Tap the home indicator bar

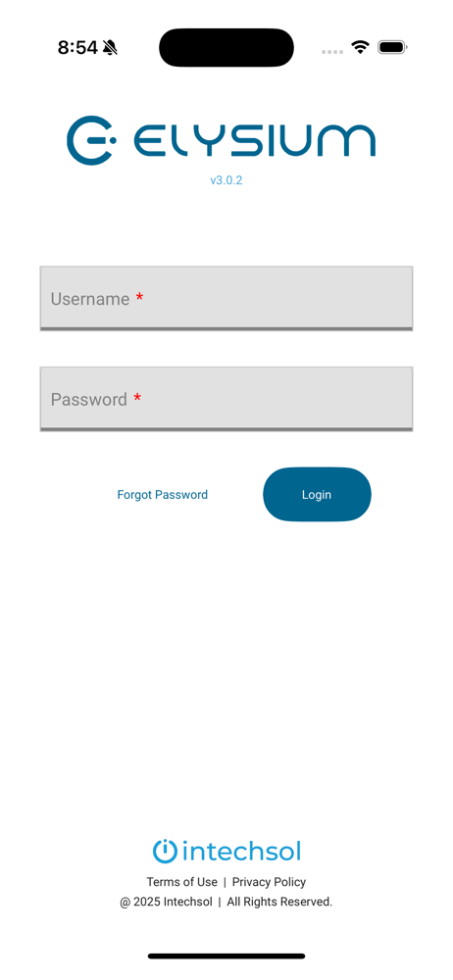pos(226,955)
